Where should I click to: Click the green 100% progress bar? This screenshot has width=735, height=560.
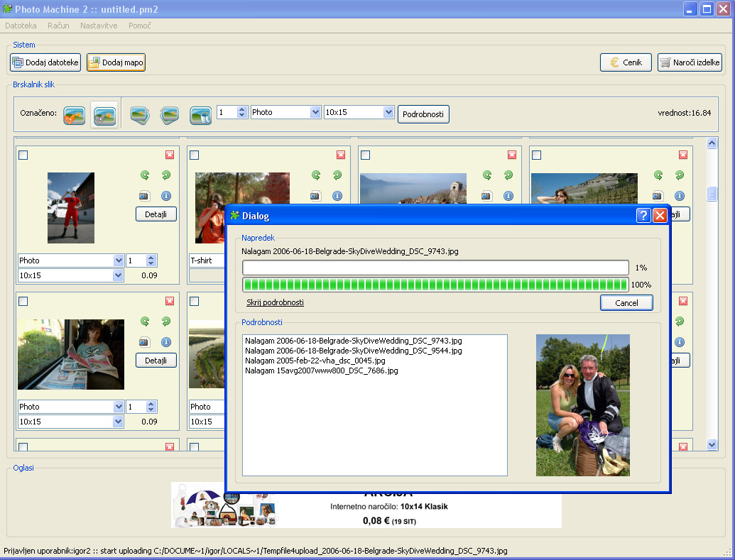click(x=435, y=285)
